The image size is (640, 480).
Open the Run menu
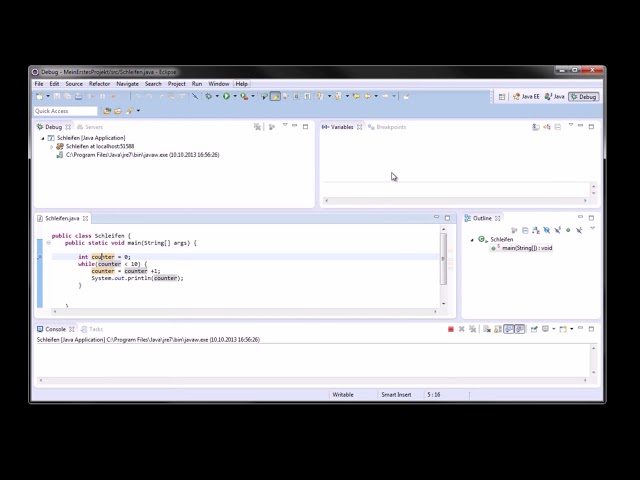pos(197,84)
